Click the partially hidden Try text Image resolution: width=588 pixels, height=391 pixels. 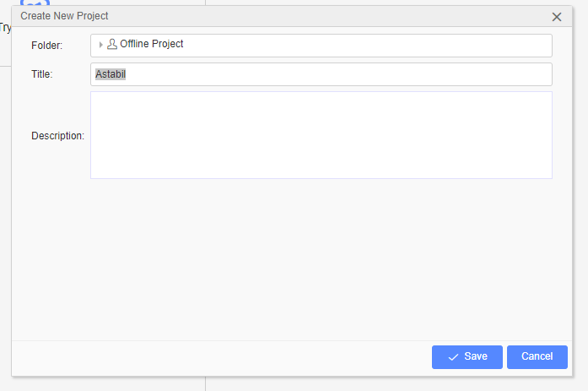pyautogui.click(x=5, y=28)
